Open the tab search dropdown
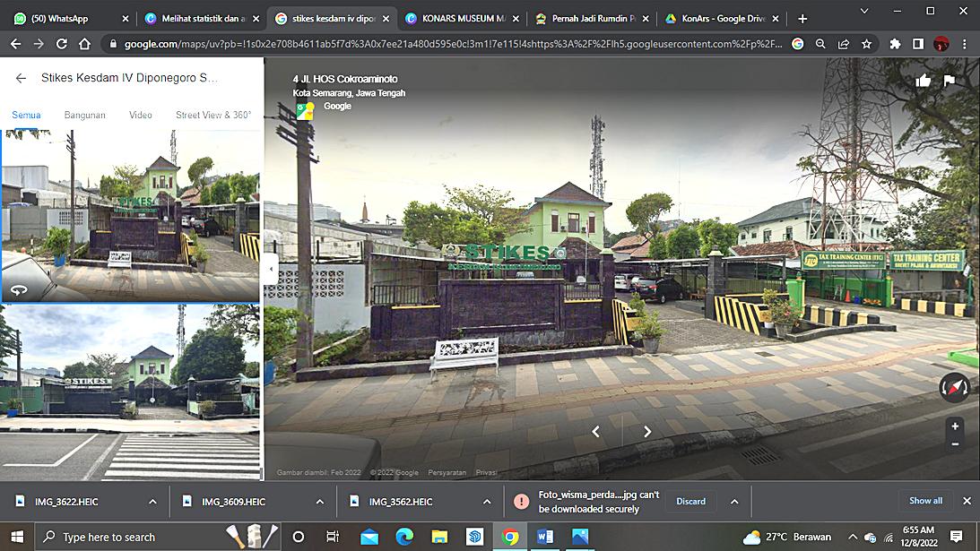This screenshot has width=980, height=551. pos(864,12)
